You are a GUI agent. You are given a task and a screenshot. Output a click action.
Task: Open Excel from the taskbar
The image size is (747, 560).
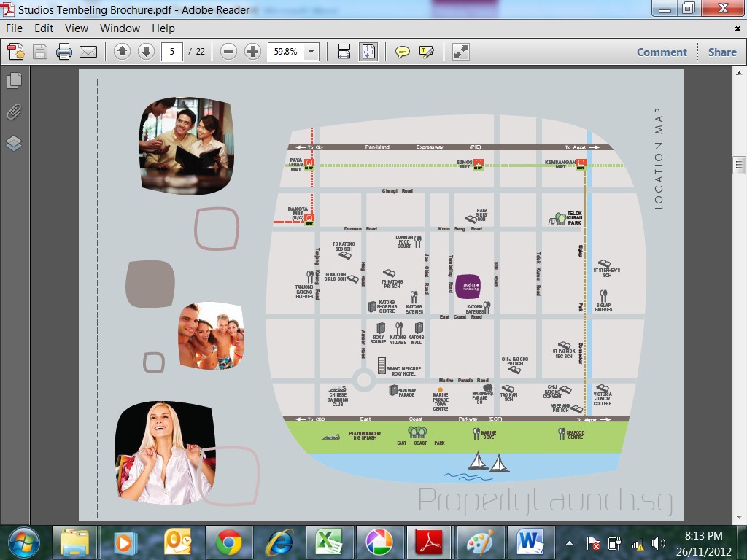tap(330, 542)
